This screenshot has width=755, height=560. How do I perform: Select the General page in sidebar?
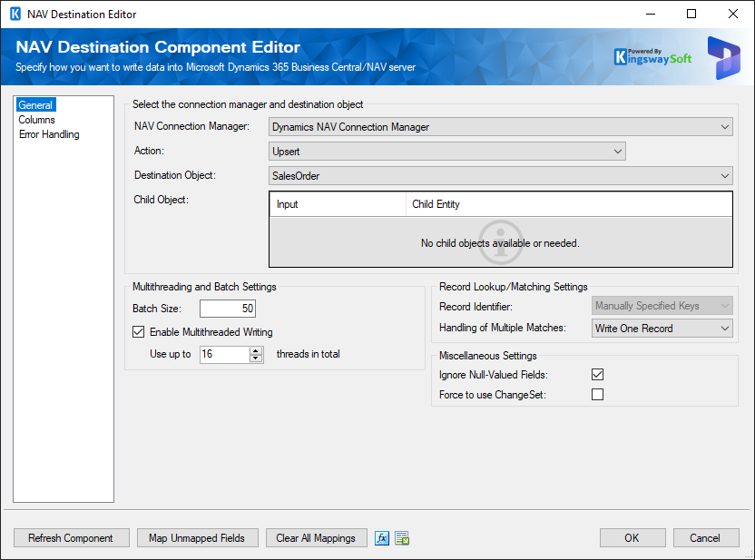click(x=35, y=105)
